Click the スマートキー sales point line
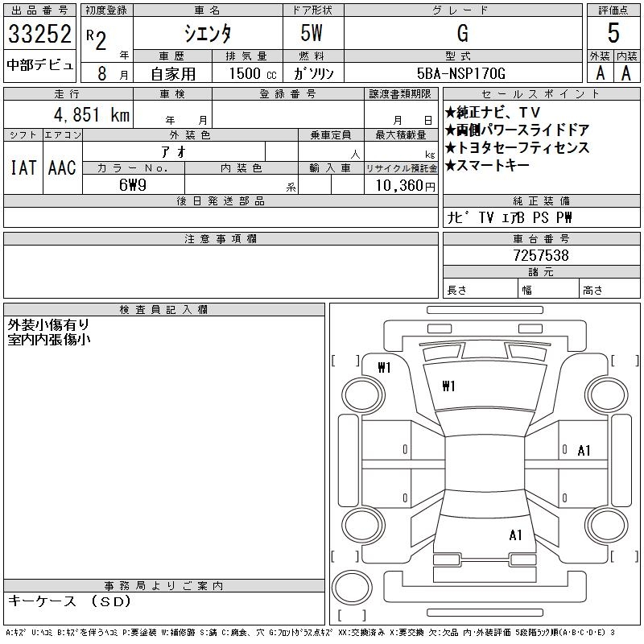Viewport: 644px width, 644px height. tap(487, 165)
